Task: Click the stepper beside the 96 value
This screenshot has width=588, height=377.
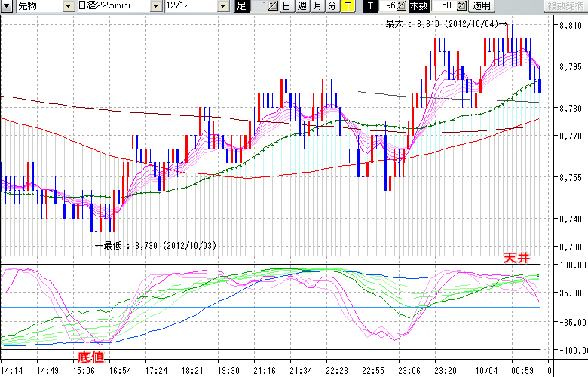Action: (x=402, y=6)
